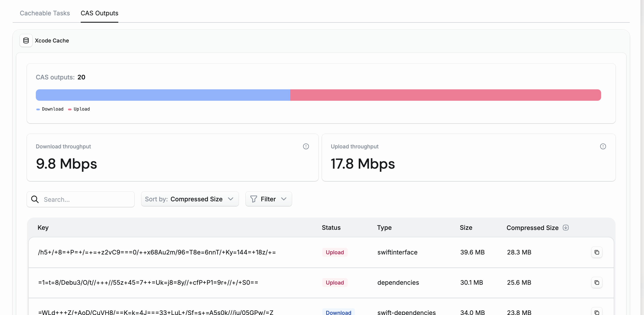Image resolution: width=644 pixels, height=315 pixels.
Task: Click the Download status badge on swift-dependencies
Action: [x=338, y=312]
